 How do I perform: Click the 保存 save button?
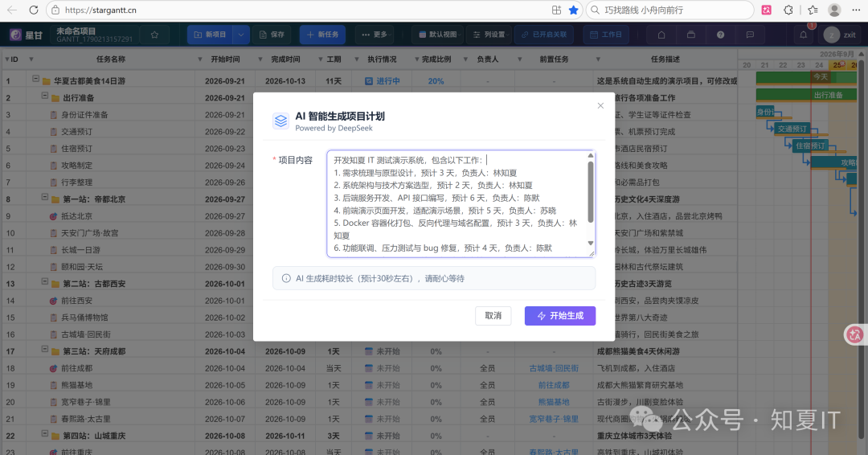(x=272, y=35)
